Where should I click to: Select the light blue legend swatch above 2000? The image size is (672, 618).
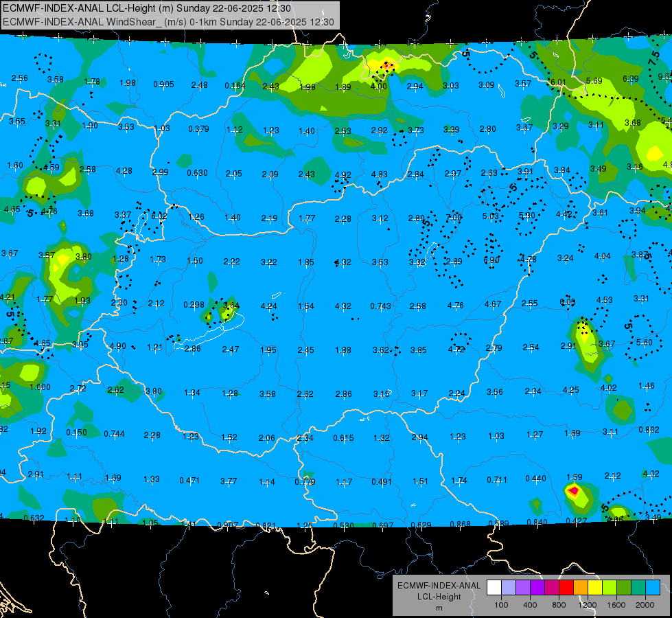[653, 588]
